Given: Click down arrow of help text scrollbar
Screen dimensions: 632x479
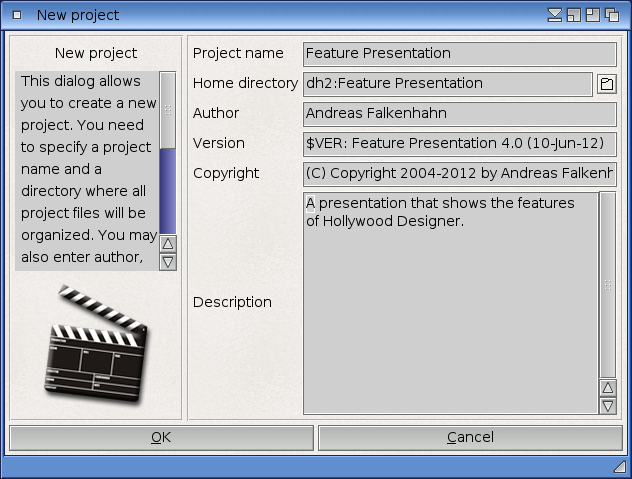Looking at the screenshot, I should pos(168,261).
